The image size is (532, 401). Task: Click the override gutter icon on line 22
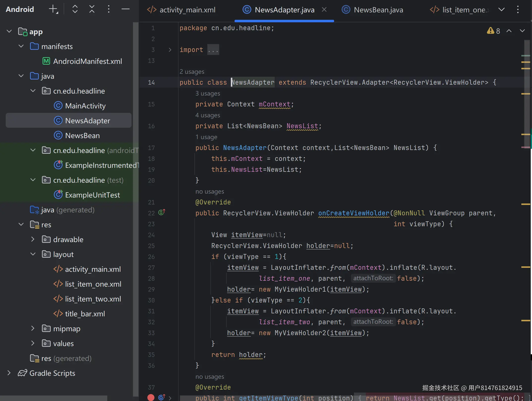click(162, 212)
